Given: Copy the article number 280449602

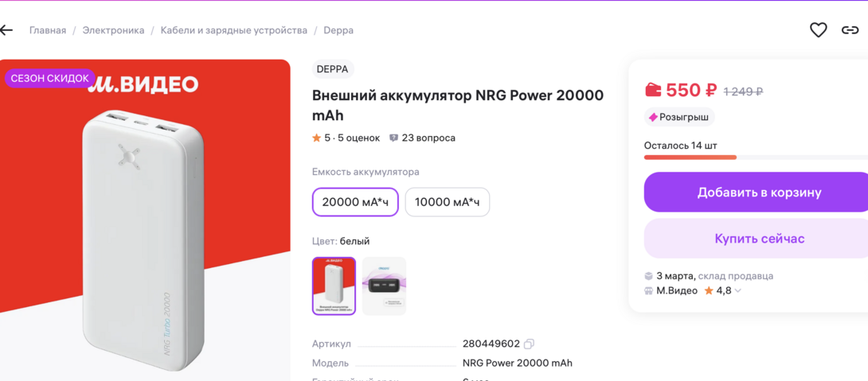Looking at the screenshot, I should 529,344.
